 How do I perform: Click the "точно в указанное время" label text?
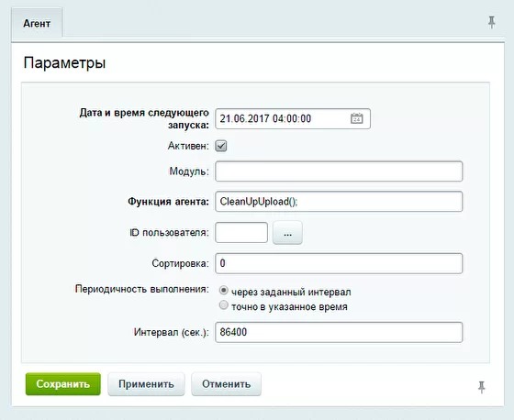289,307
